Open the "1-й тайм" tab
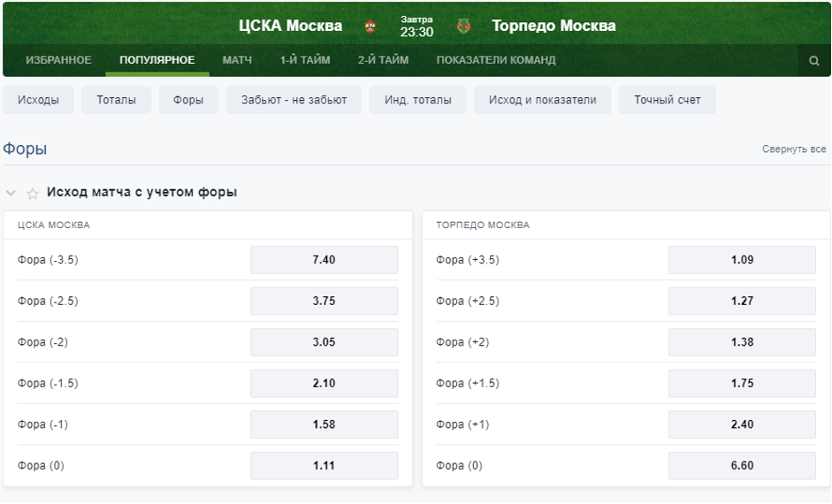The image size is (832, 504). pos(305,60)
